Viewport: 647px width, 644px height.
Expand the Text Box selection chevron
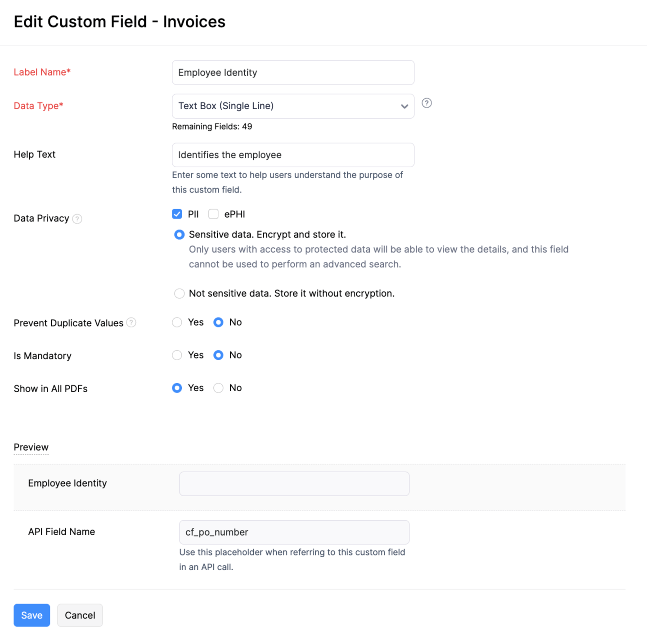tap(404, 106)
